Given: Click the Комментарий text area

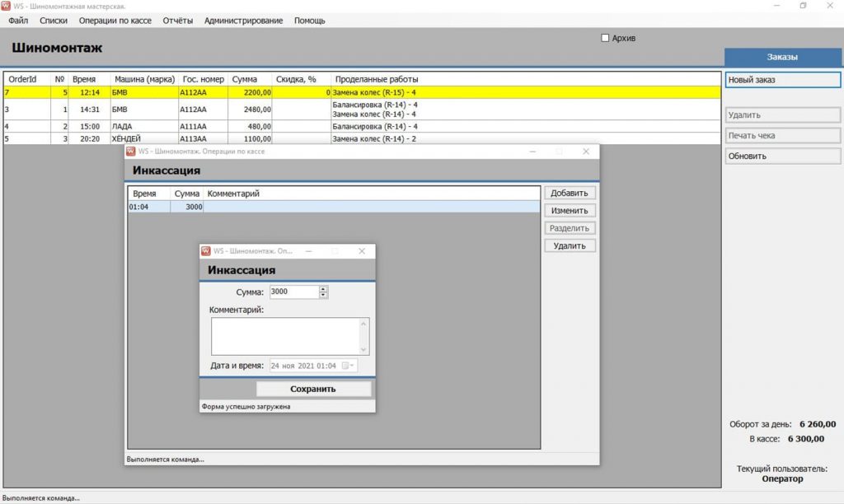Looking at the screenshot, I should [285, 336].
